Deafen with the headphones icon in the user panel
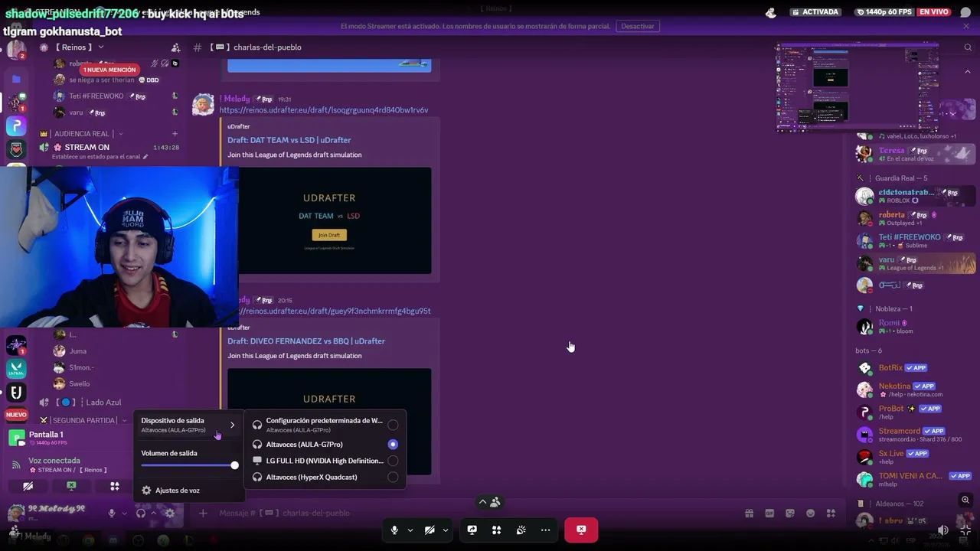This screenshot has height=551, width=980. [141, 514]
